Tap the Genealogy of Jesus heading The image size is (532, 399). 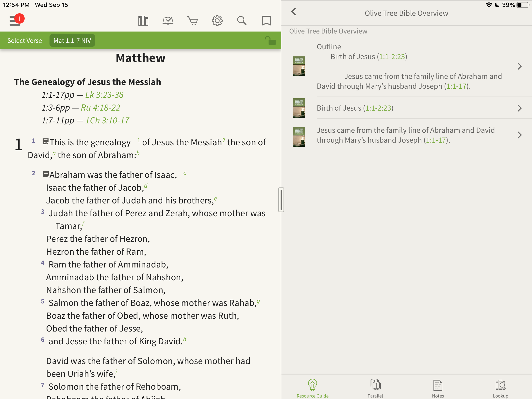coord(87,82)
